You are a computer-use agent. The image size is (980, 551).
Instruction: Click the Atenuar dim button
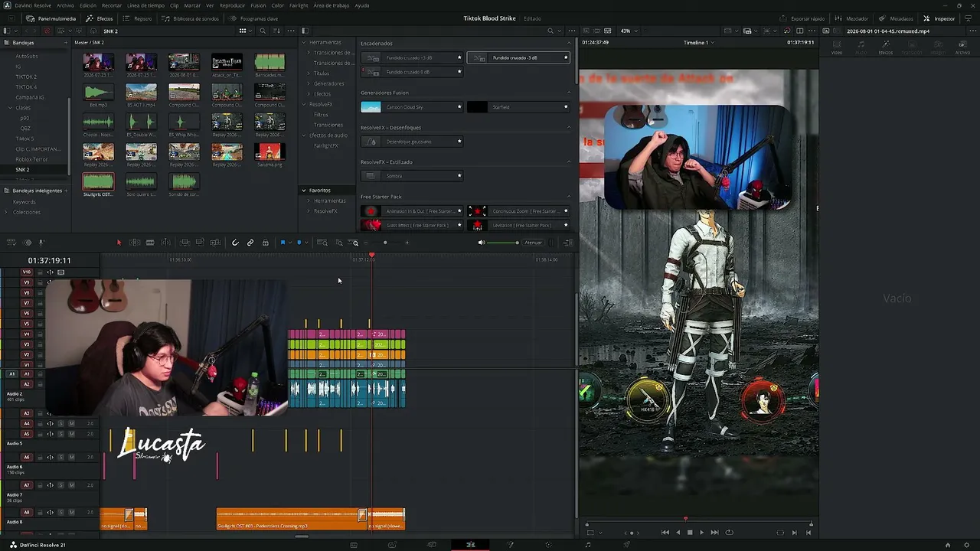[533, 243]
